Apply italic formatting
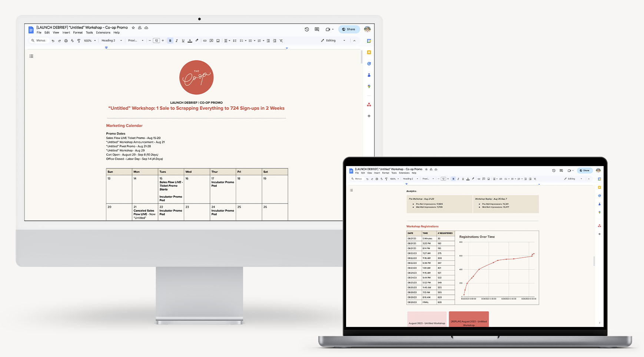Screen dimensions: 644x357 pyautogui.click(x=177, y=40)
